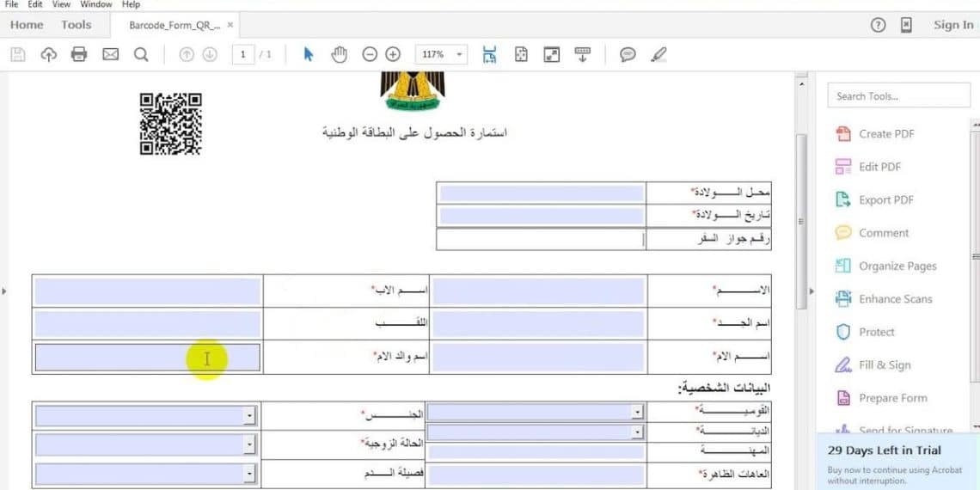Click the QR code image on form
The height and width of the screenshot is (490, 980).
tap(170, 124)
